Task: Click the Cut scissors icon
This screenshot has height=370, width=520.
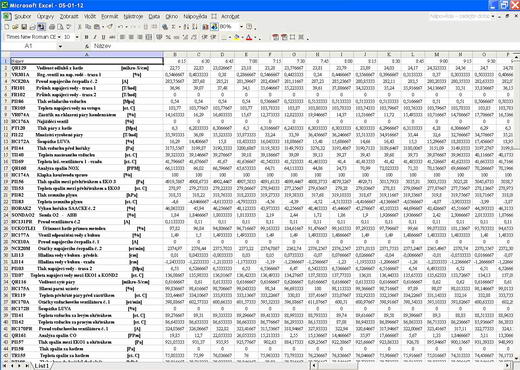Action: click(79, 27)
